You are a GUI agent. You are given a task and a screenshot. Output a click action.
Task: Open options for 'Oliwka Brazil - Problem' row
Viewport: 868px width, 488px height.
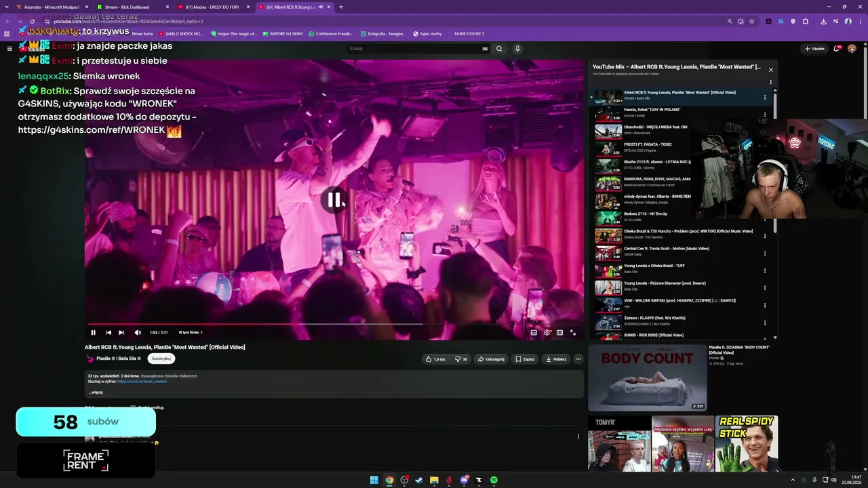(765, 236)
